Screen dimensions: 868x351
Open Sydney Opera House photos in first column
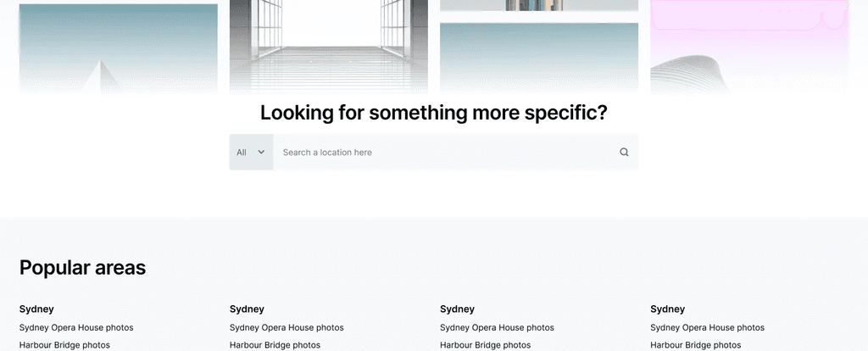click(76, 328)
